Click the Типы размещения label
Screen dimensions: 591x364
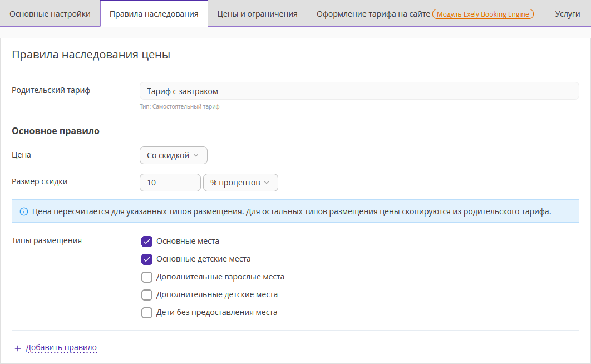47,240
